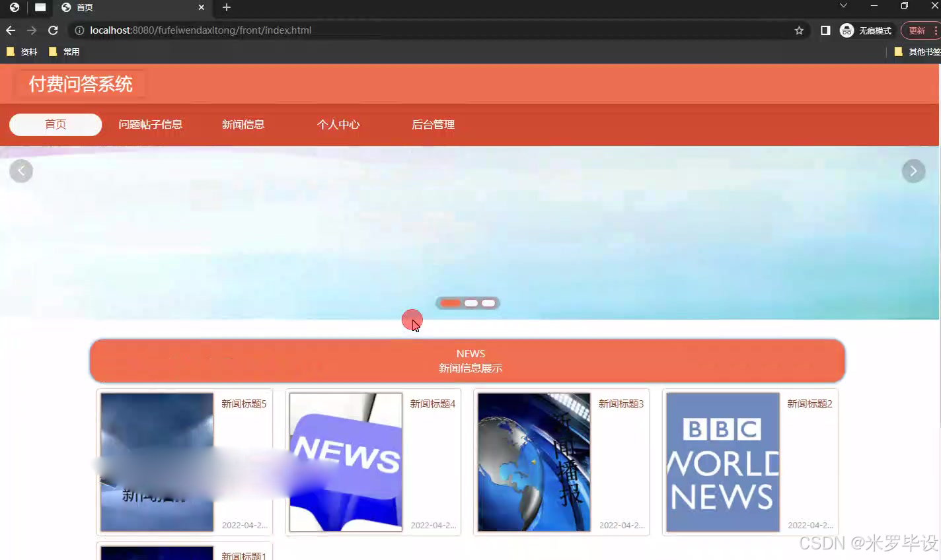The image size is (941, 560).
Task: Show the previous carousel slide
Action: pos(21,171)
